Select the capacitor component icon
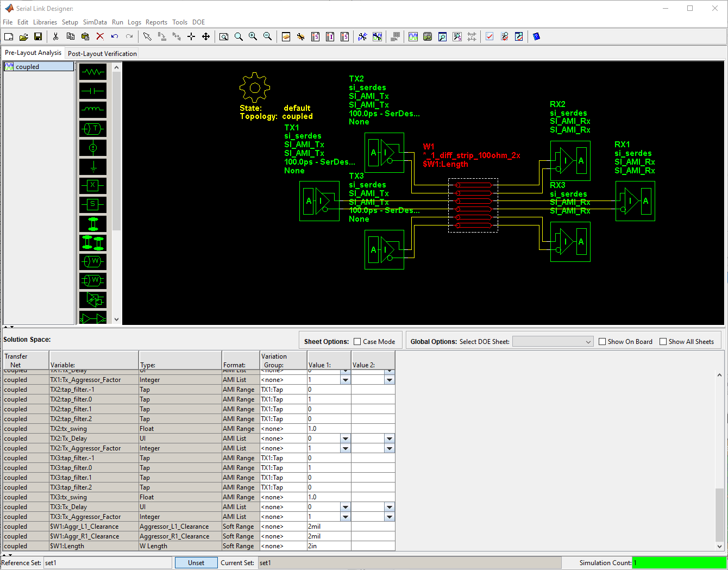 point(93,91)
